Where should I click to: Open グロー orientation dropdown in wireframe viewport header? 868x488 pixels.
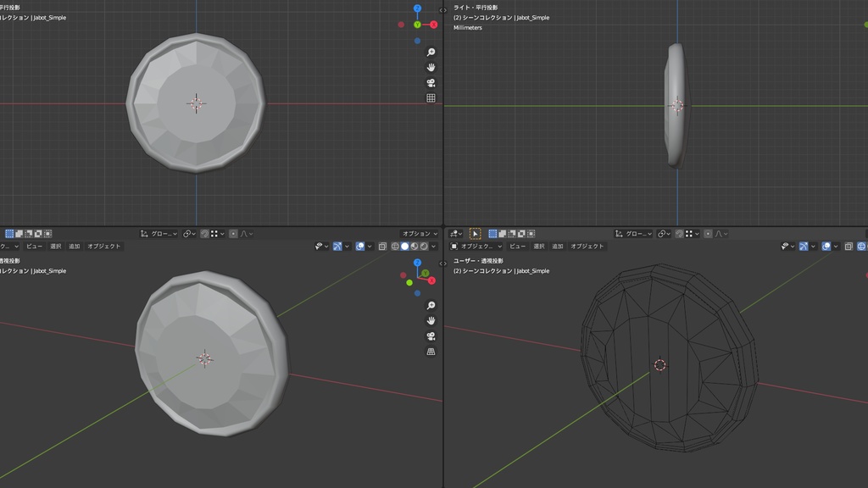pos(633,234)
